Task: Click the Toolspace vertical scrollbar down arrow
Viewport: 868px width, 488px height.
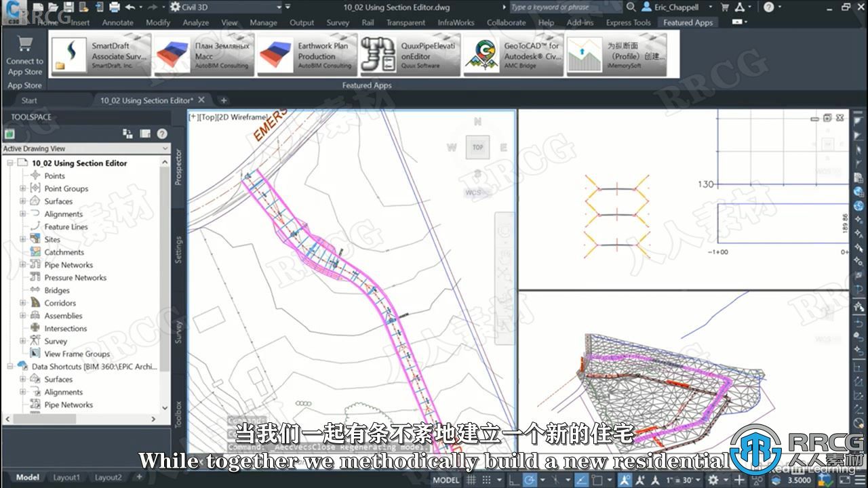Action: point(165,408)
